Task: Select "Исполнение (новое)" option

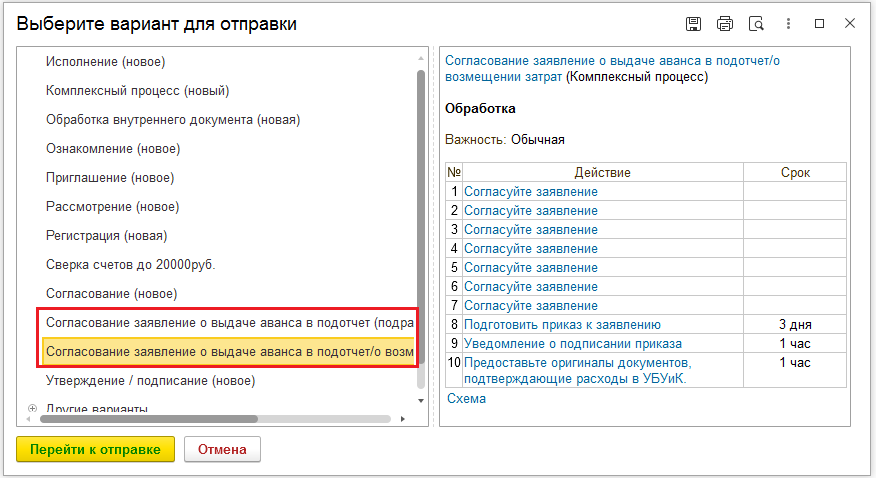Action: click(106, 61)
